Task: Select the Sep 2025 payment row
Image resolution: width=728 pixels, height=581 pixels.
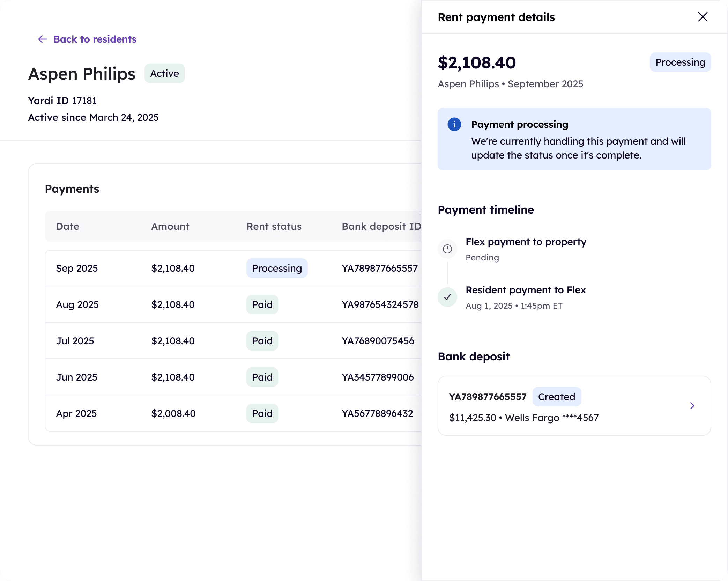Action: 77,268
